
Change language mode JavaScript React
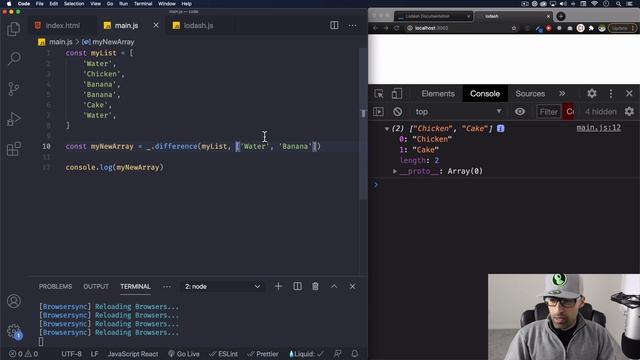click(x=133, y=354)
